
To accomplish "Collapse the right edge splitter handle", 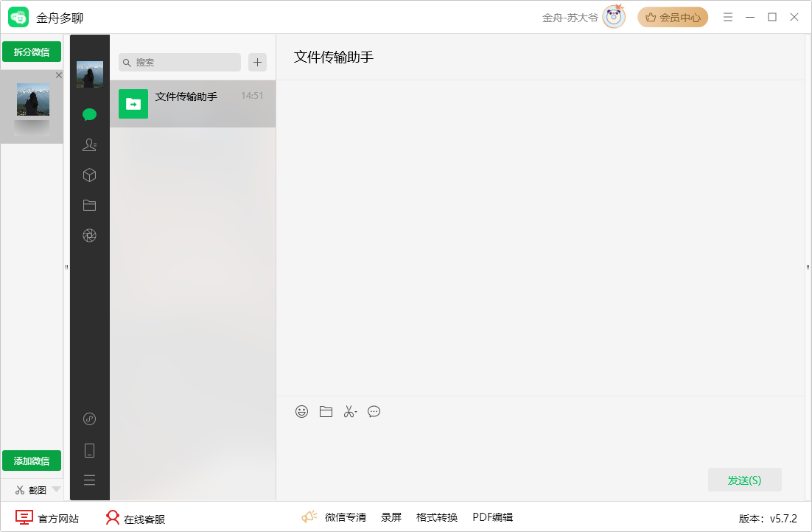I will coord(808,267).
